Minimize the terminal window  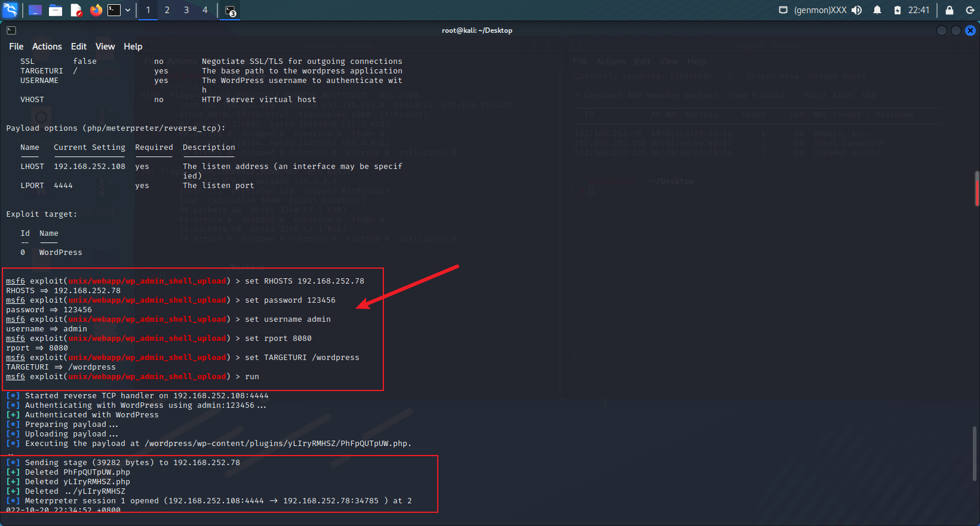[942, 30]
